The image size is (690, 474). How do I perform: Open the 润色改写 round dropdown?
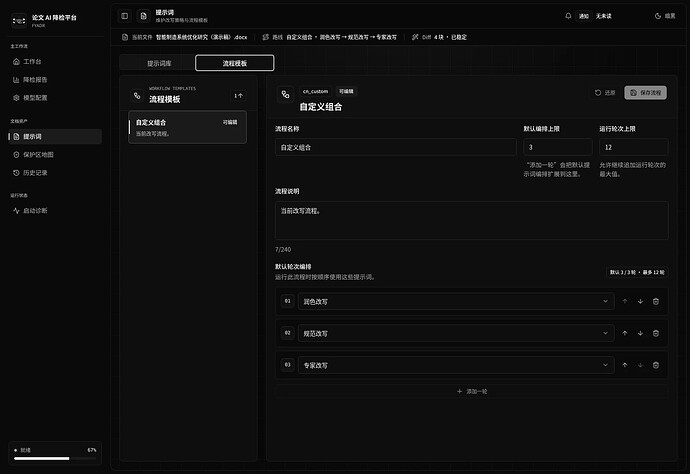click(456, 301)
